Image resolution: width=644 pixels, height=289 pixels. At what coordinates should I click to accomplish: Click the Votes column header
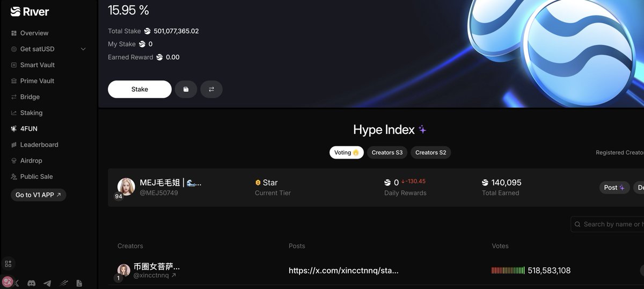coord(500,246)
